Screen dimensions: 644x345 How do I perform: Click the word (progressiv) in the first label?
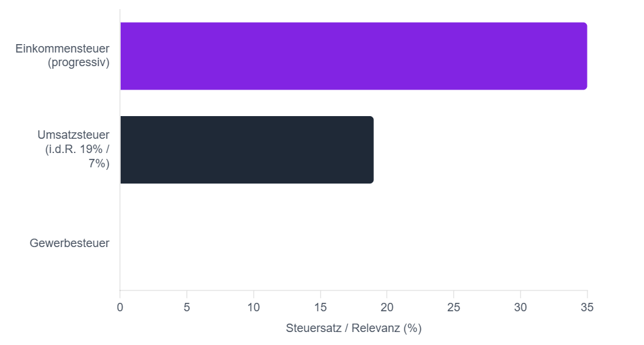(x=79, y=63)
